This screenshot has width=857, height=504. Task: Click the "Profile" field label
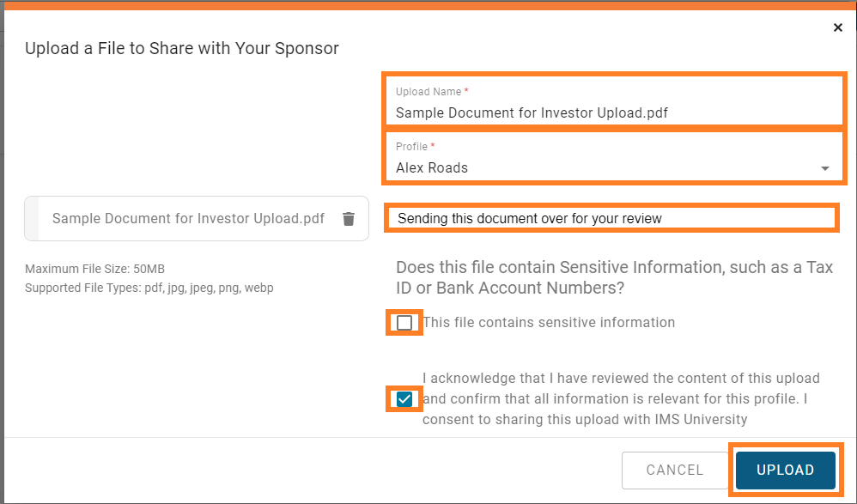411,147
